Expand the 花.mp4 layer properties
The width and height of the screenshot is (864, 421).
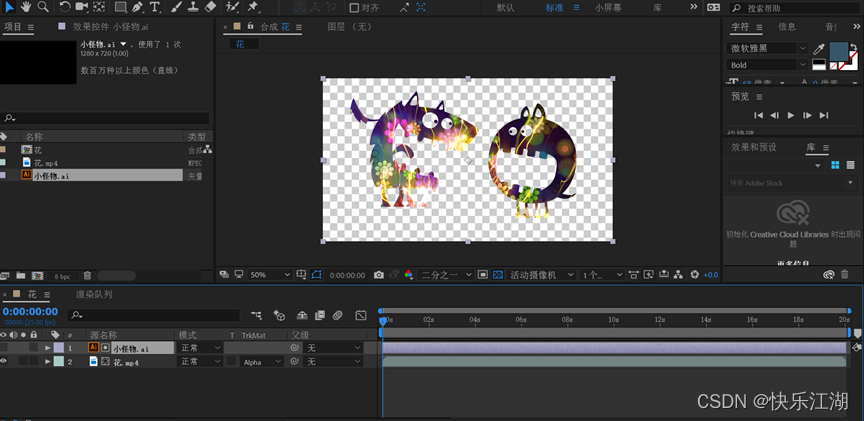coord(47,361)
